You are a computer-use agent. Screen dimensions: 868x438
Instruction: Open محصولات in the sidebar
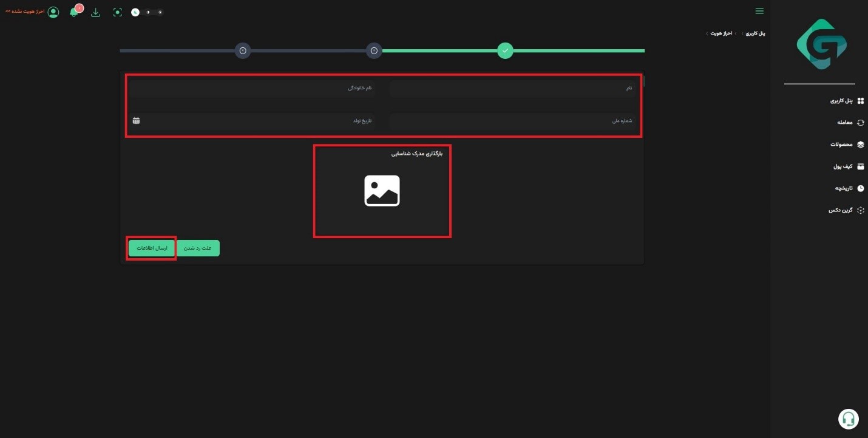point(847,145)
